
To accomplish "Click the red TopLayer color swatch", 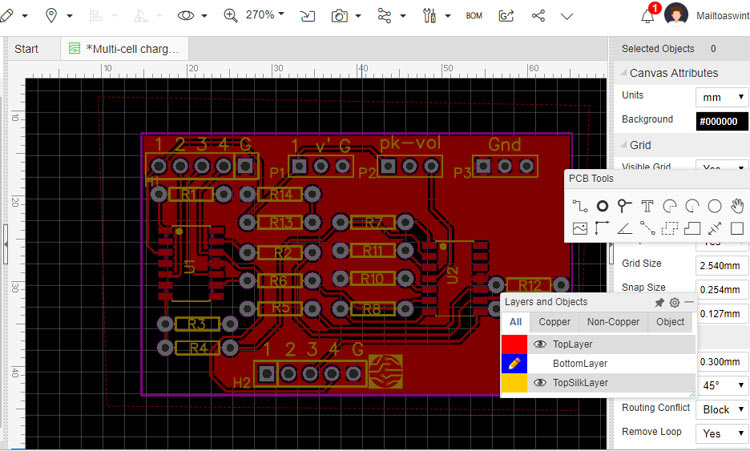I will (x=514, y=344).
